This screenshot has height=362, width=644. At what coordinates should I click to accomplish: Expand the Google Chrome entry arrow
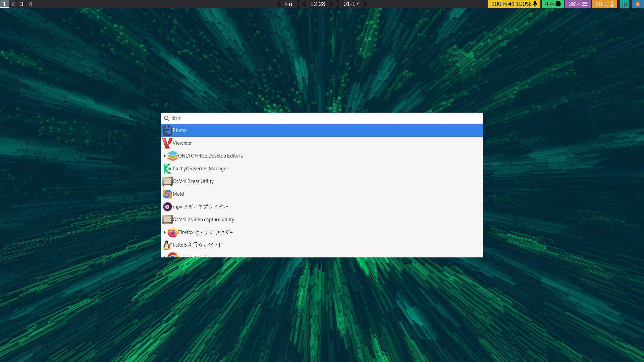coord(164,256)
